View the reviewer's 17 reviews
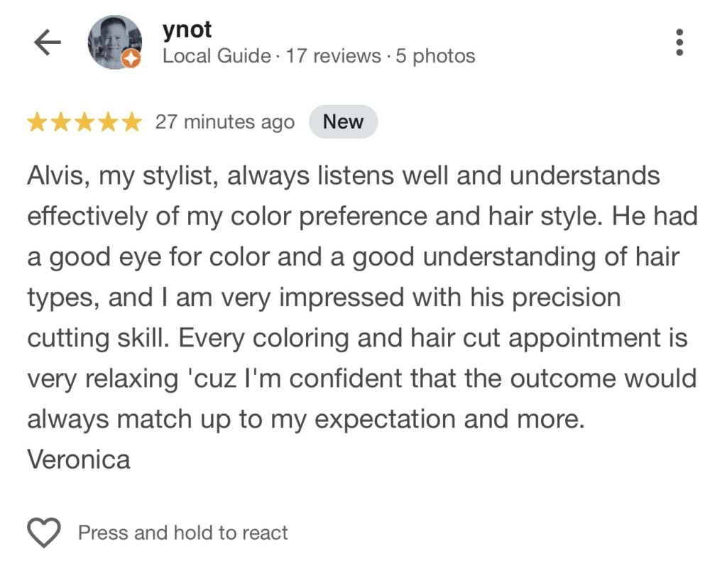Viewport: 727px width, 588px height. click(x=333, y=56)
